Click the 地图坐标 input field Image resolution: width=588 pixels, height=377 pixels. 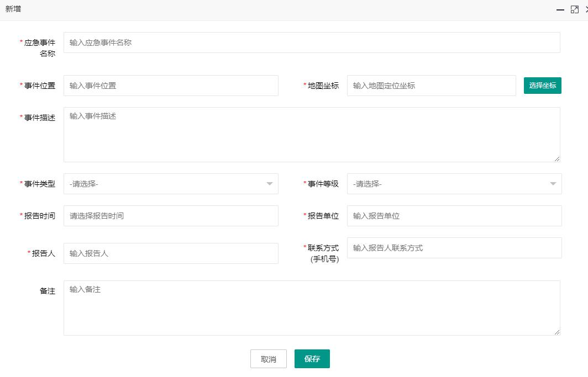431,86
